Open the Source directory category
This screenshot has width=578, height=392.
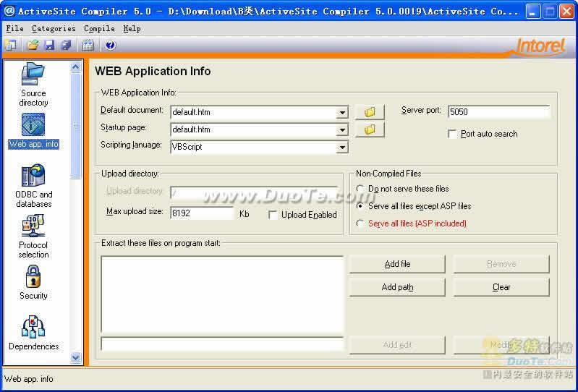click(33, 85)
